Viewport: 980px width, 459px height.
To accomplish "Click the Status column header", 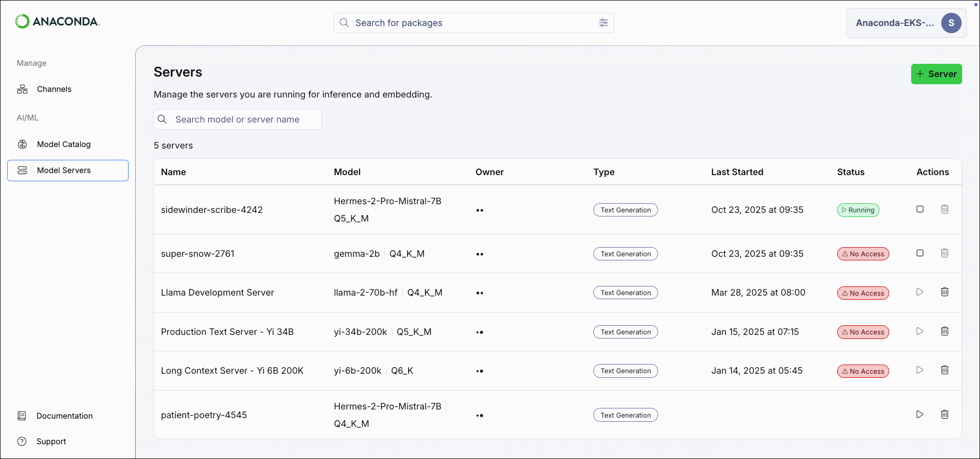I will click(850, 172).
